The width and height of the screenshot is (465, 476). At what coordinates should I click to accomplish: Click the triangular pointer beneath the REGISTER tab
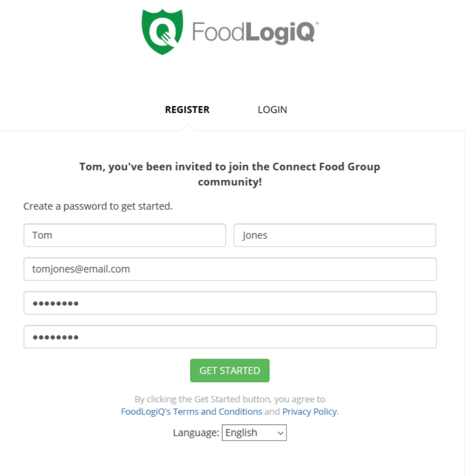(187, 127)
